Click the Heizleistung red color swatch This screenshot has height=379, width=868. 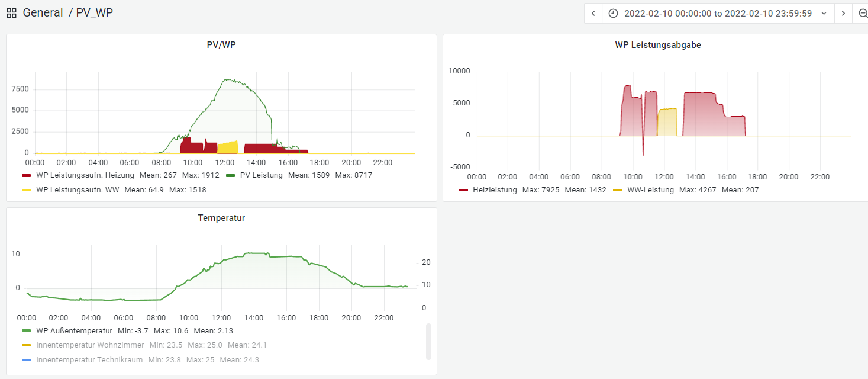pyautogui.click(x=463, y=190)
